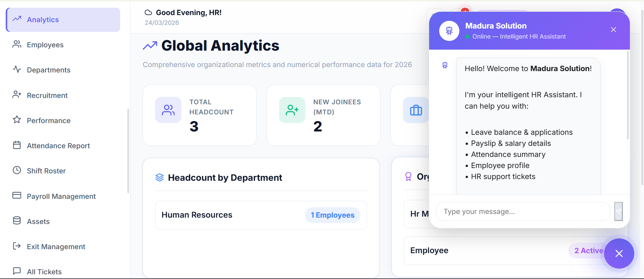Click the sidebar scrollbar
The height and width of the screenshot is (279, 644).
pos(128,151)
